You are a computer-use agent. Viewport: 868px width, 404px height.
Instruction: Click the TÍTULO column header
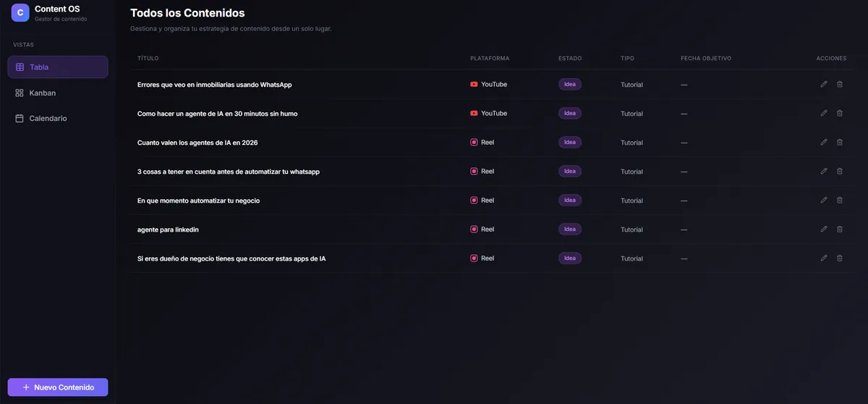click(x=148, y=58)
